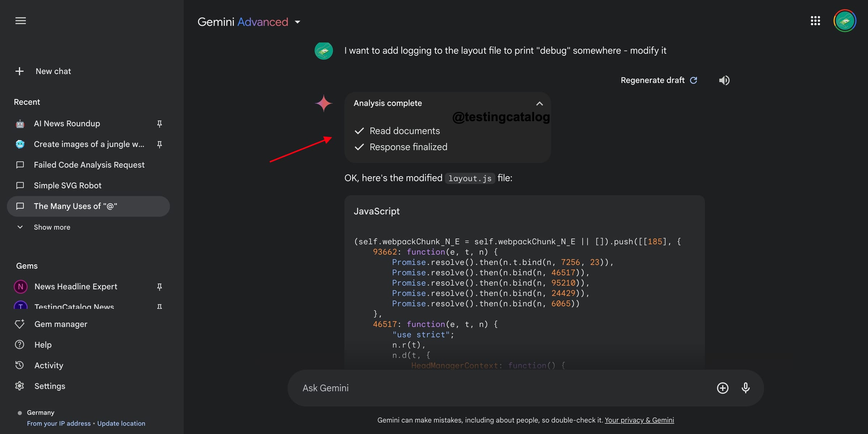
Task: Play the response aloud with the speaker icon
Action: (724, 80)
